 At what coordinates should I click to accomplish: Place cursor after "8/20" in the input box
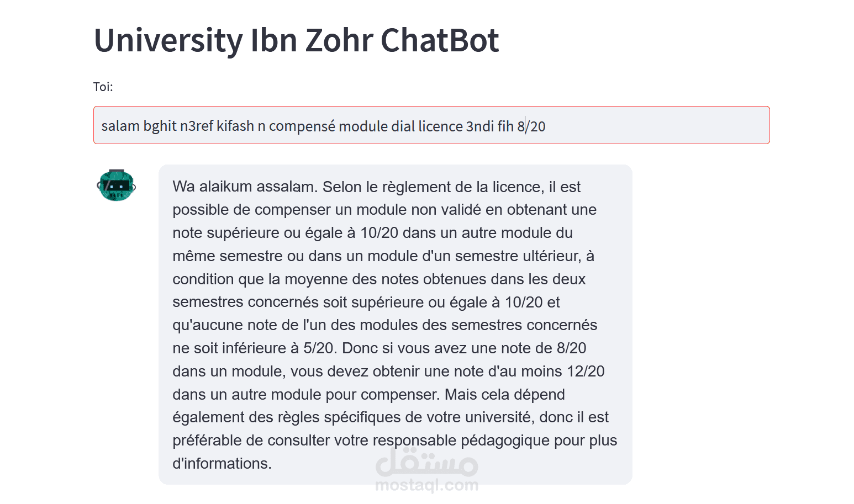[546, 126]
